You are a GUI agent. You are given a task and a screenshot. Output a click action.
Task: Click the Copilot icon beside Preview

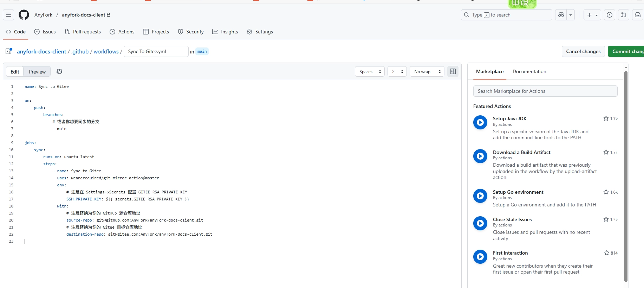[x=59, y=71]
